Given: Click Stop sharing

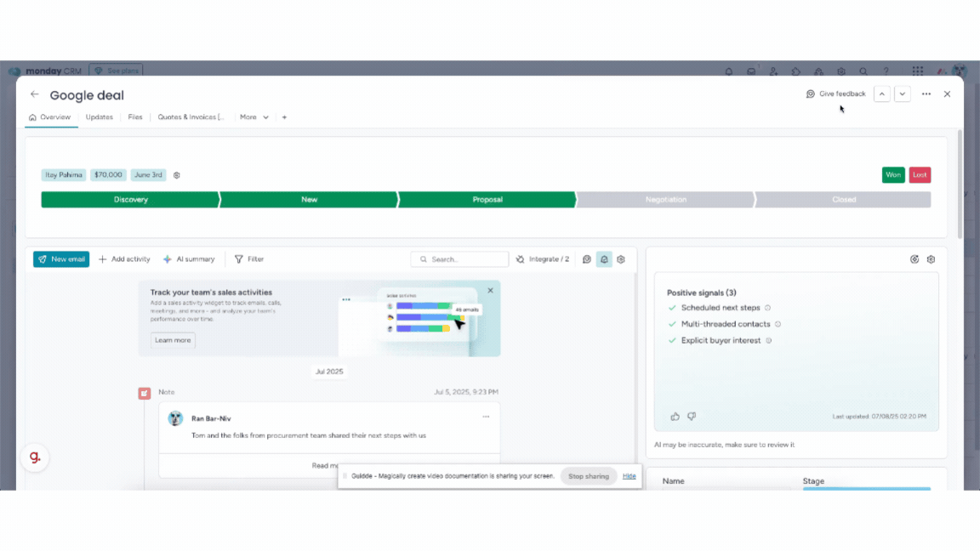Looking at the screenshot, I should (x=588, y=476).
